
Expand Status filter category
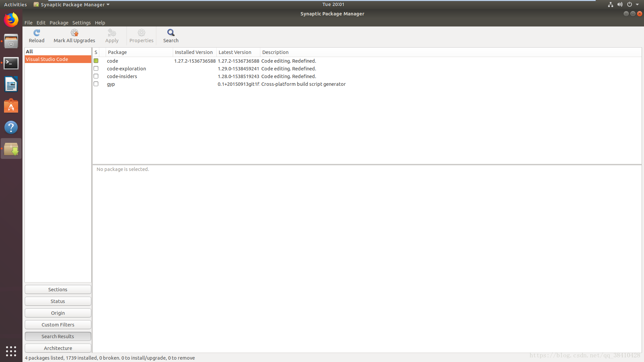[57, 301]
